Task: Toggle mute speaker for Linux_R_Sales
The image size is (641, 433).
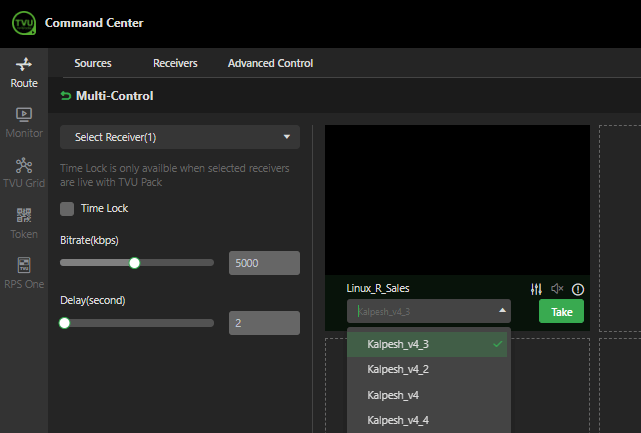Action: [557, 289]
